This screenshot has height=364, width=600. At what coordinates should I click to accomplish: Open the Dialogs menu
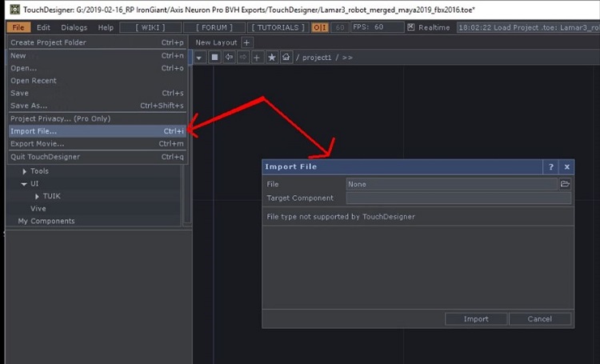(74, 27)
